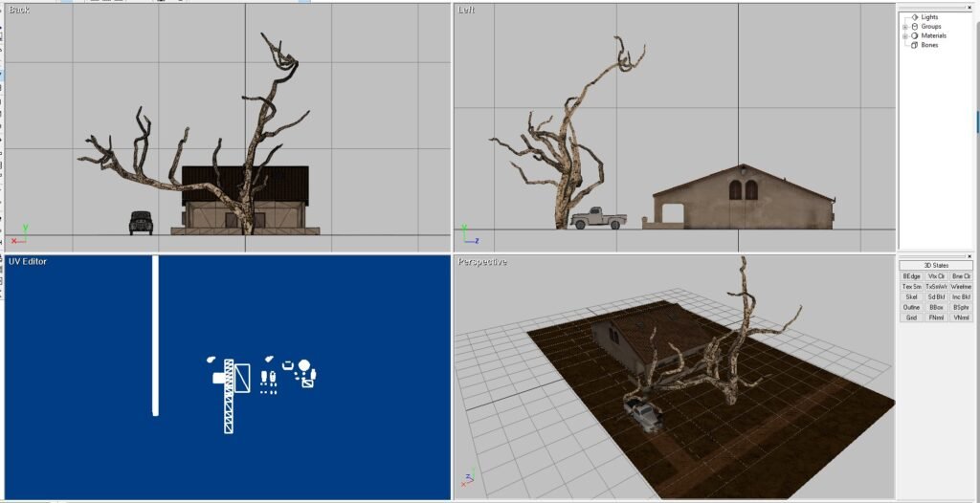Viewport: 980px width, 503px height.
Task: Click the 3D States header button
Action: tap(936, 265)
